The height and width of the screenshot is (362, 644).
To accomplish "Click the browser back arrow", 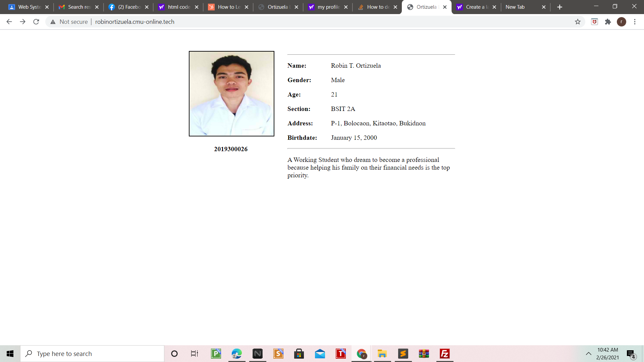I will point(9,22).
